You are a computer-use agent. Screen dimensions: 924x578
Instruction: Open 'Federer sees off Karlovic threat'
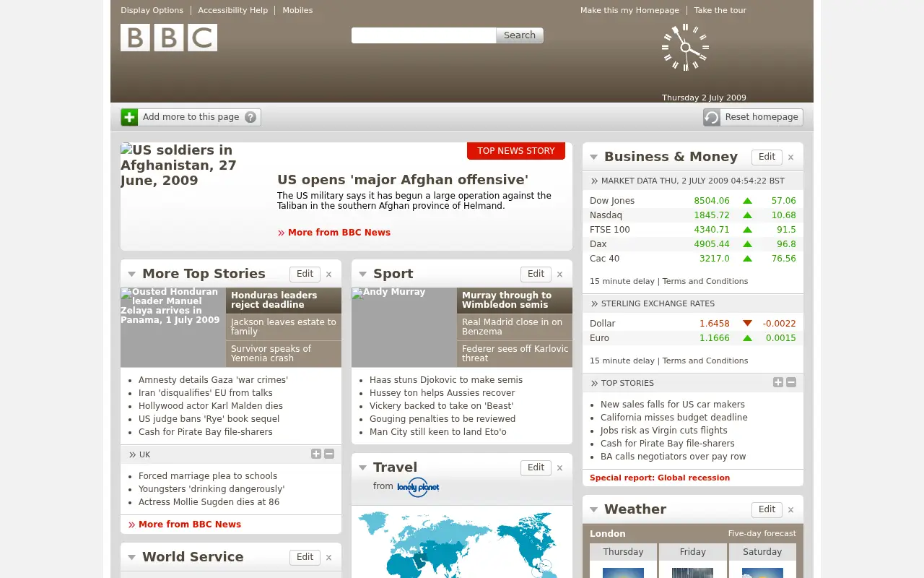click(514, 353)
